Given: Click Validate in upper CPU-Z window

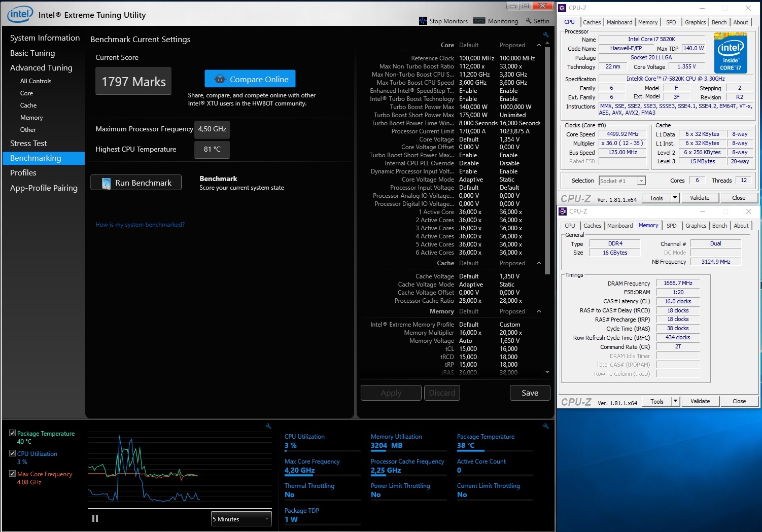Looking at the screenshot, I should coord(700,198).
